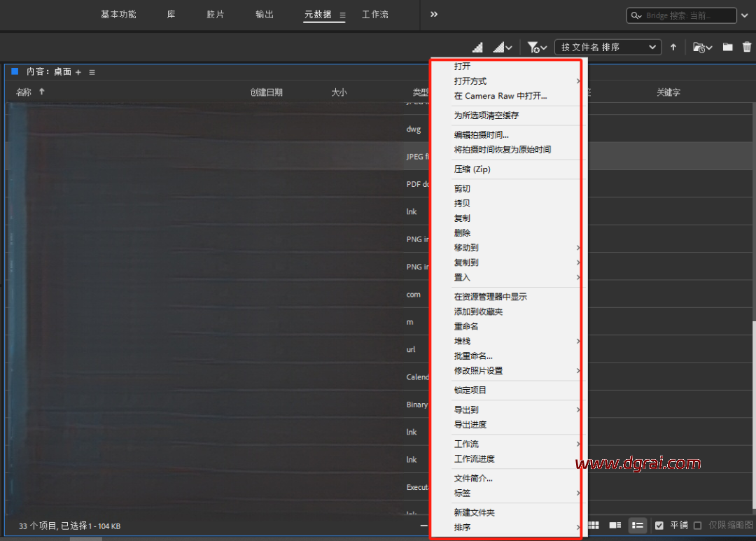Viewport: 756px width, 541px height.
Task: Switch to 库 workspace tab
Action: (x=171, y=15)
